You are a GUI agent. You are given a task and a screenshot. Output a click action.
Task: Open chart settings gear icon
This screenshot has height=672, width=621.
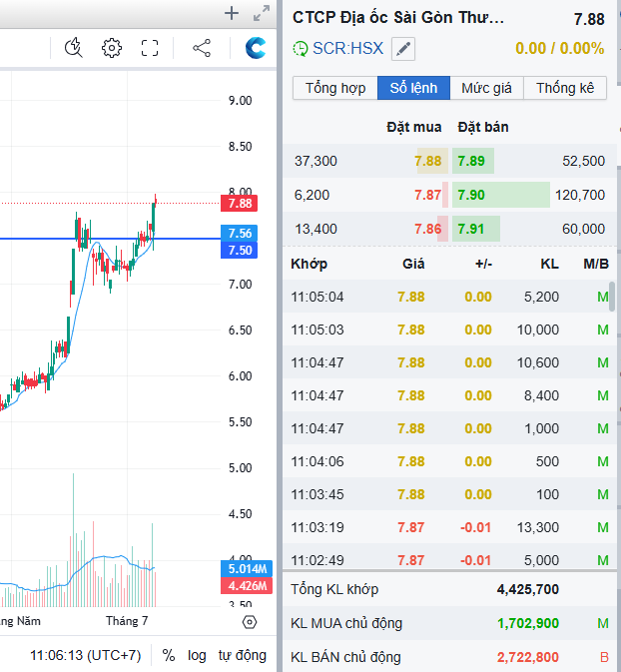tap(112, 48)
